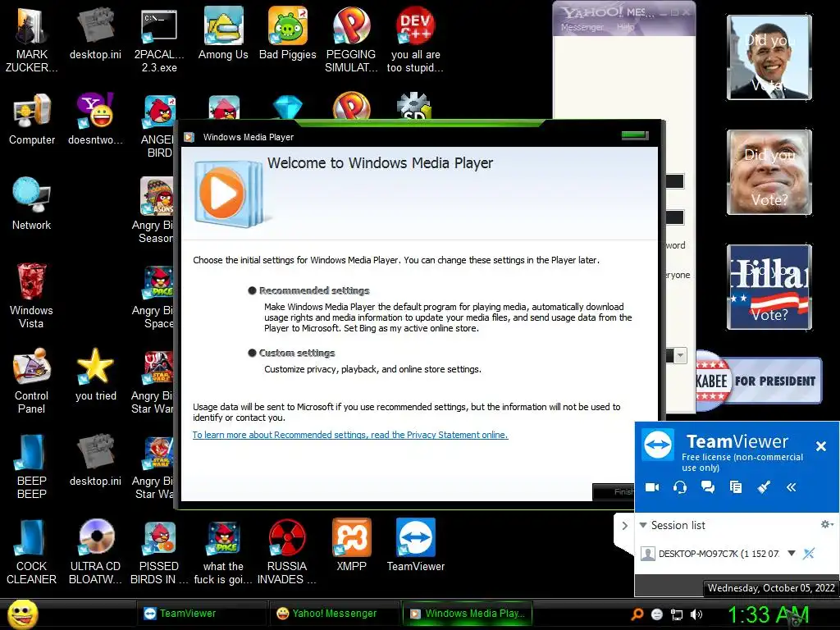Image resolution: width=840 pixels, height=630 pixels.
Task: Open the TeamViewer file transfer documents icon
Action: click(x=736, y=487)
